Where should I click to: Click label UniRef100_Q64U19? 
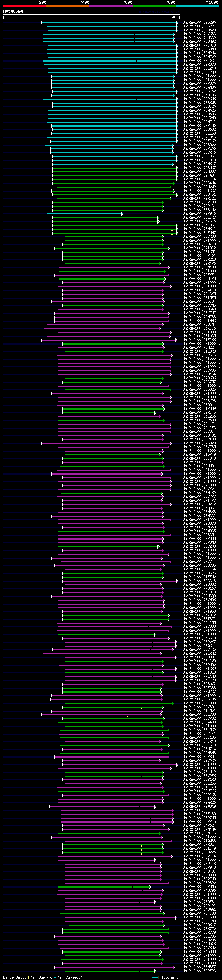pyautogui.click(x=199, y=772)
